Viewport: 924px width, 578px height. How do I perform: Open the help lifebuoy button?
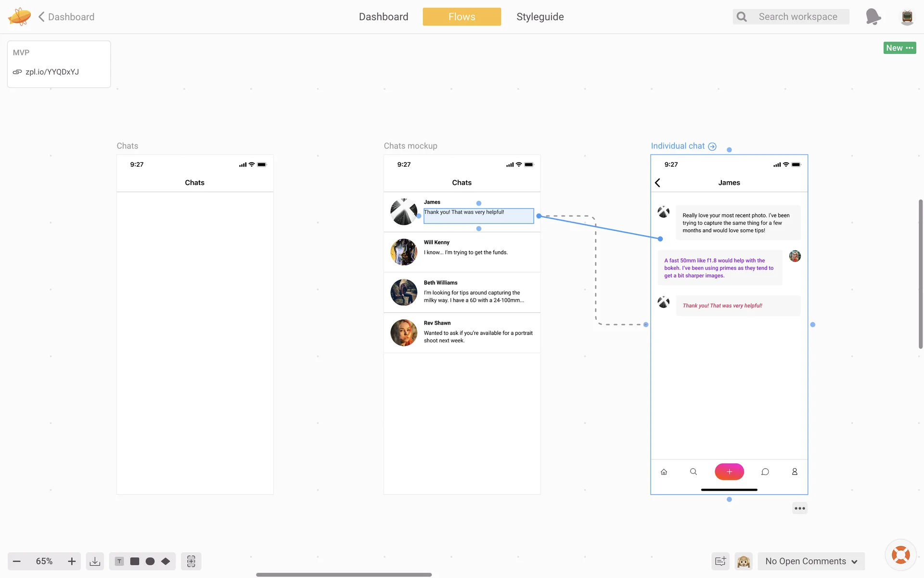[x=900, y=555]
